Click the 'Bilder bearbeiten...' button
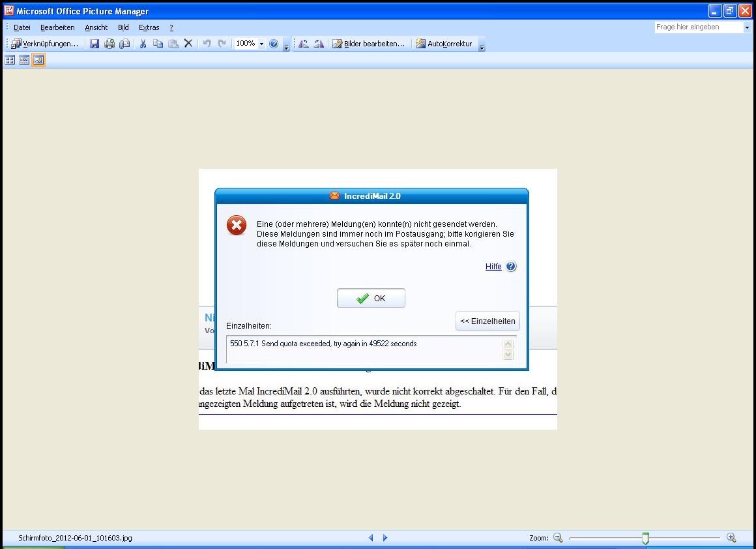This screenshot has height=549, width=756. [369, 44]
